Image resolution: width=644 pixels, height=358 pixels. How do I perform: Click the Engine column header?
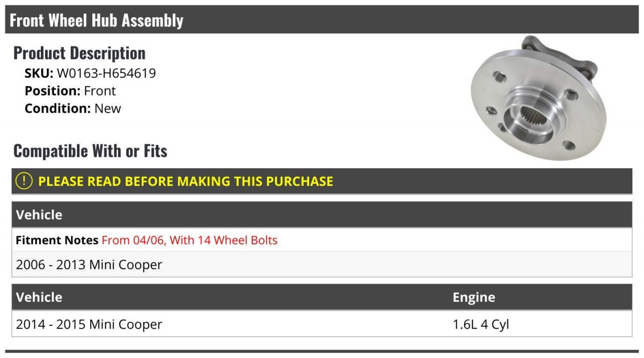click(474, 297)
